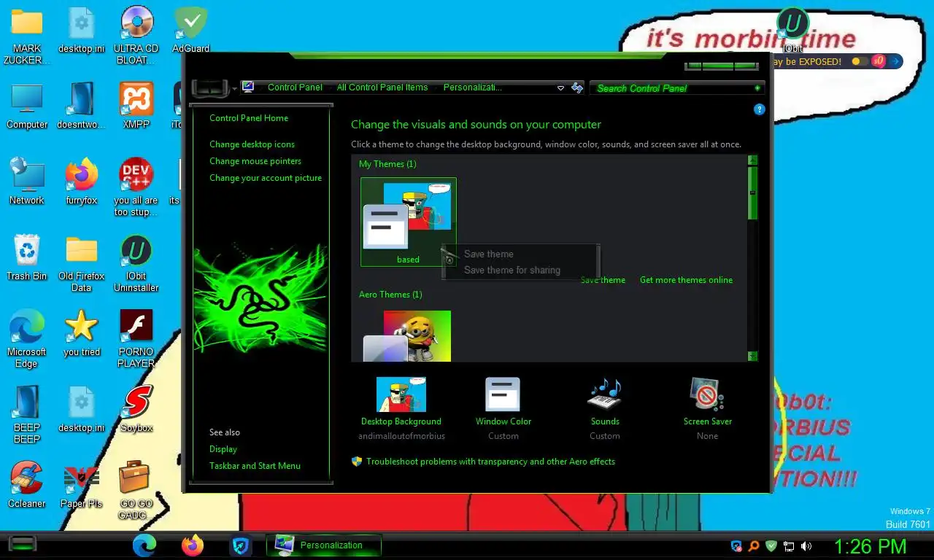Open AdGuard tray icon
This screenshot has height=560, width=934.
(x=771, y=545)
